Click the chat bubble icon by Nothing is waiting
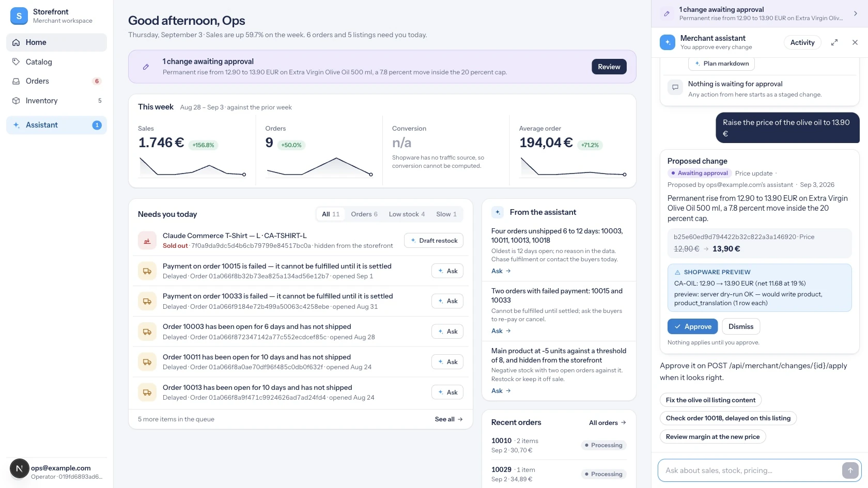This screenshot has height=488, width=868. click(x=675, y=87)
